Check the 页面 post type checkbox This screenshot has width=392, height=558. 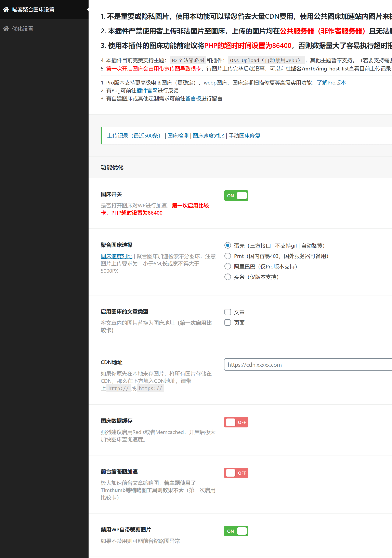click(x=227, y=322)
